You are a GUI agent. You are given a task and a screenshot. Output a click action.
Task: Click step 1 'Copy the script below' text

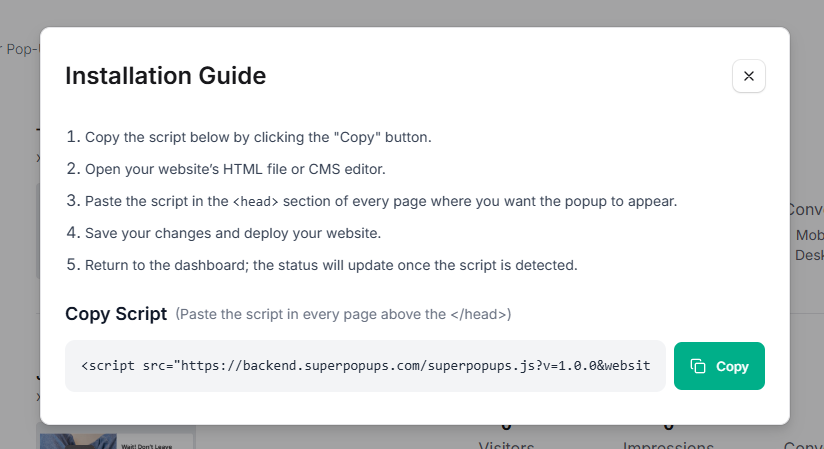pyautogui.click(x=258, y=137)
